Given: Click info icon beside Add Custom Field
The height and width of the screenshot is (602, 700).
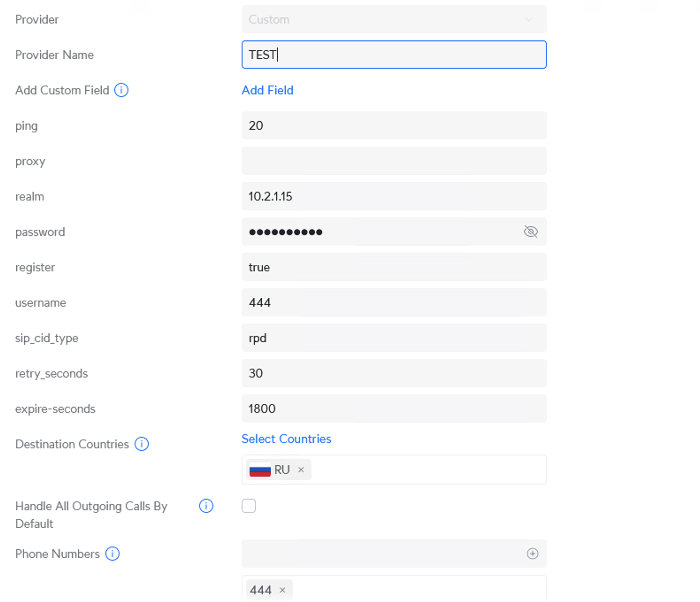Looking at the screenshot, I should point(121,90).
